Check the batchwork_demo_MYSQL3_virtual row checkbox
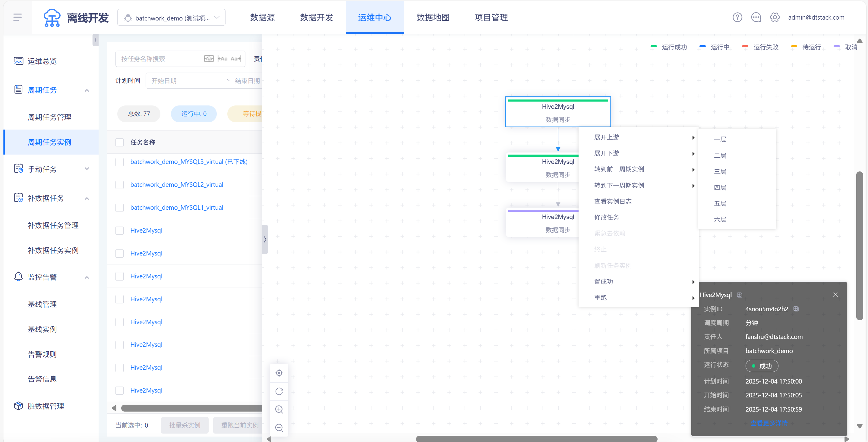 [120, 162]
